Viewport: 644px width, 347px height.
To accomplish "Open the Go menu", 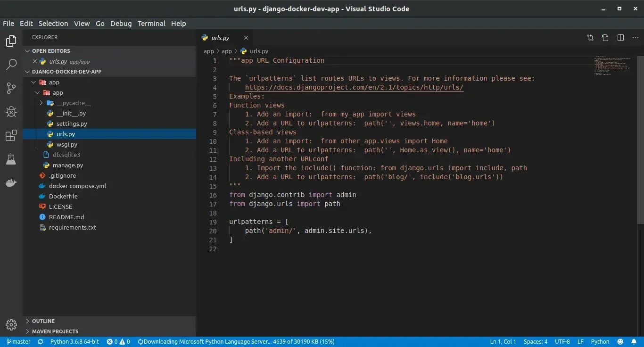I will (100, 24).
